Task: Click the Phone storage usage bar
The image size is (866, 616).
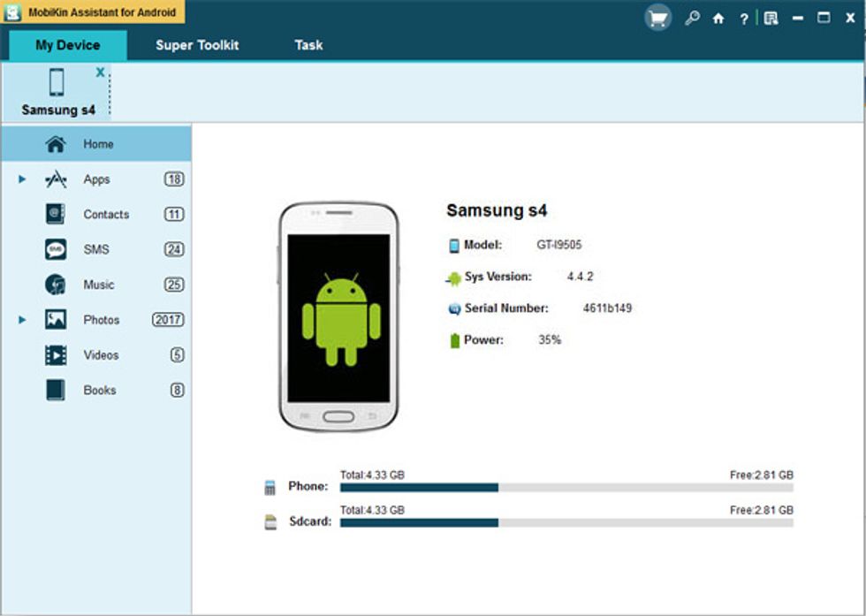Action: click(x=566, y=487)
